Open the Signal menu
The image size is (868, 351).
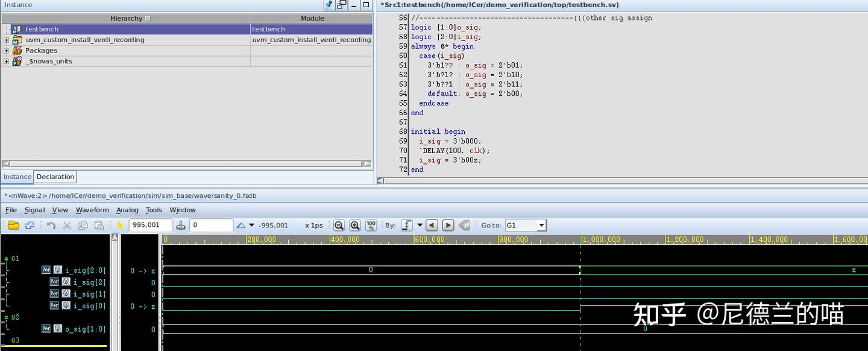[x=34, y=210]
